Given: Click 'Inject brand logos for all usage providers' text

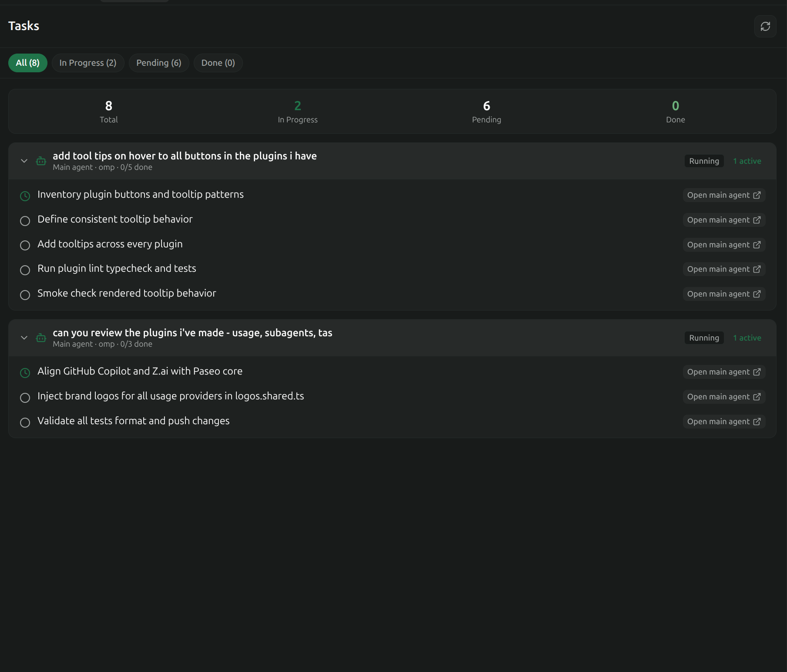Looking at the screenshot, I should 171,396.
